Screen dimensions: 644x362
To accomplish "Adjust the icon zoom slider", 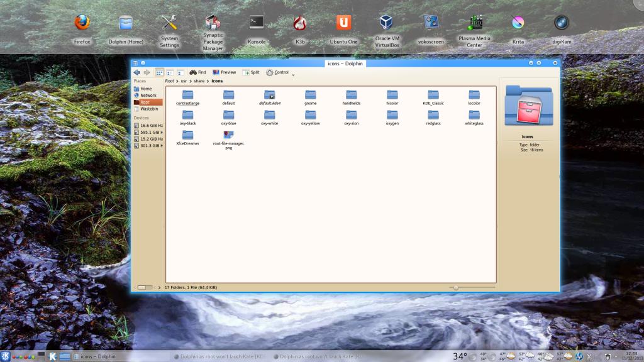I will pyautogui.click(x=455, y=287).
